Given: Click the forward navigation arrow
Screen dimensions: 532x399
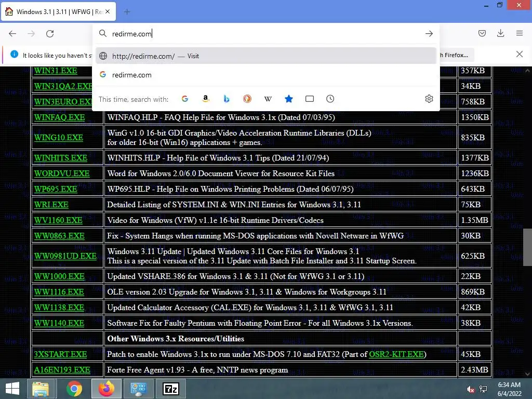Looking at the screenshot, I should pos(31,34).
